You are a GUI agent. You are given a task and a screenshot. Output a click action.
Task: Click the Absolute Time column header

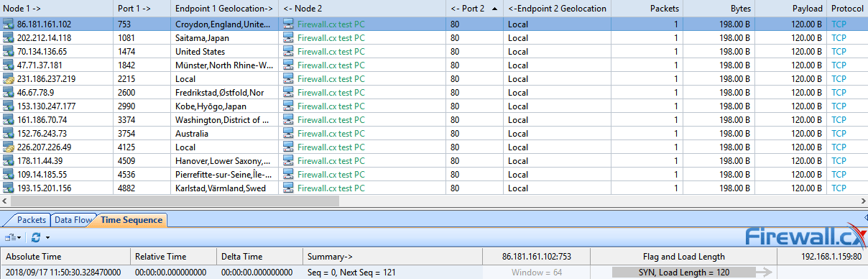(x=65, y=257)
